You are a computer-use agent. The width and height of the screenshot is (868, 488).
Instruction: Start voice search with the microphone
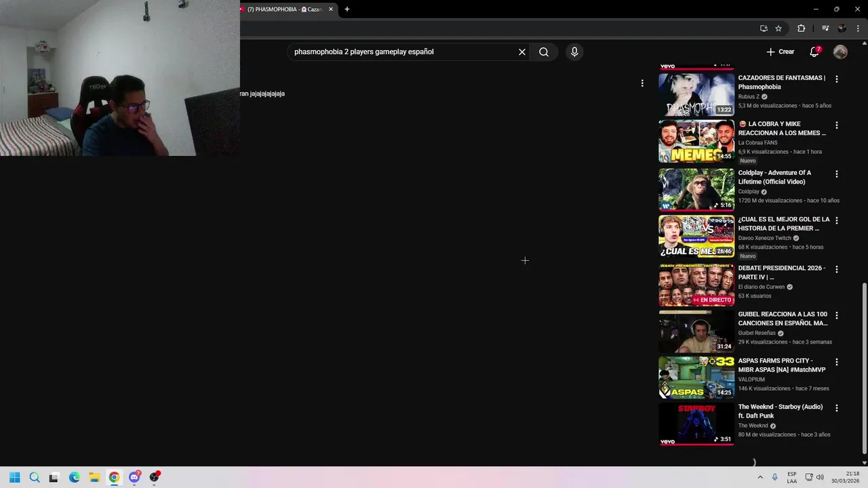click(x=574, y=52)
